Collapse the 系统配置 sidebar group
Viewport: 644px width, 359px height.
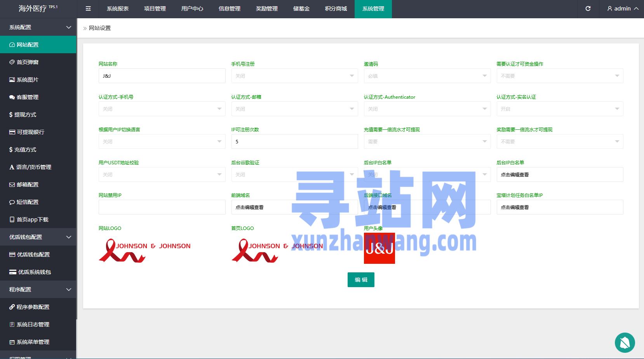point(38,27)
